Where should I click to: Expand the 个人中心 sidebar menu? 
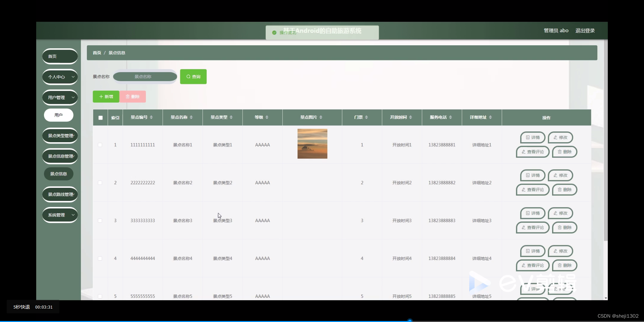(60, 77)
